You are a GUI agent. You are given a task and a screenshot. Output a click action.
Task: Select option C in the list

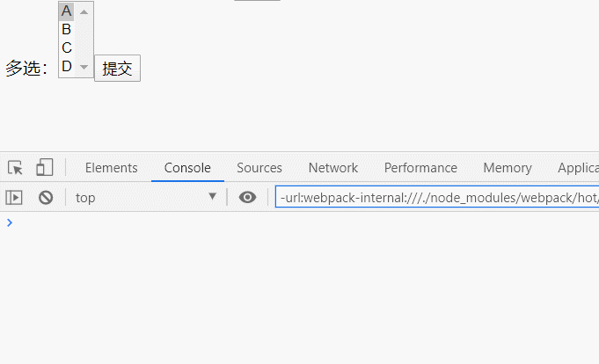click(x=67, y=47)
